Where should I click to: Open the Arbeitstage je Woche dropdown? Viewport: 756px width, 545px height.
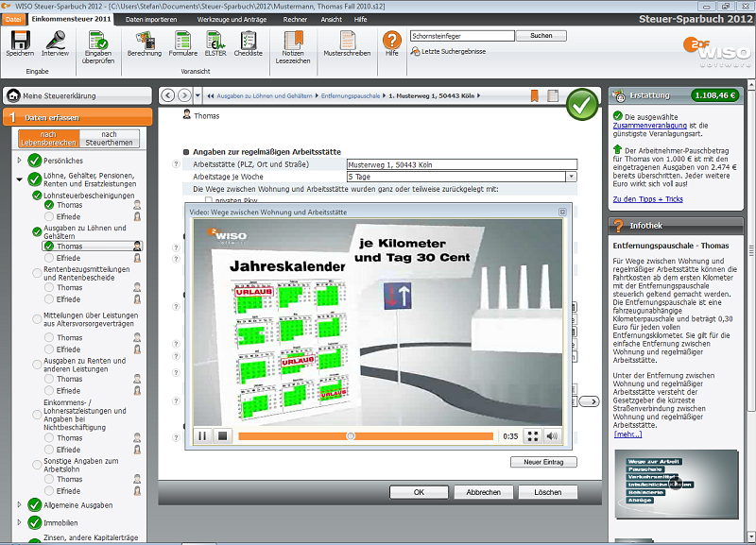(x=572, y=177)
